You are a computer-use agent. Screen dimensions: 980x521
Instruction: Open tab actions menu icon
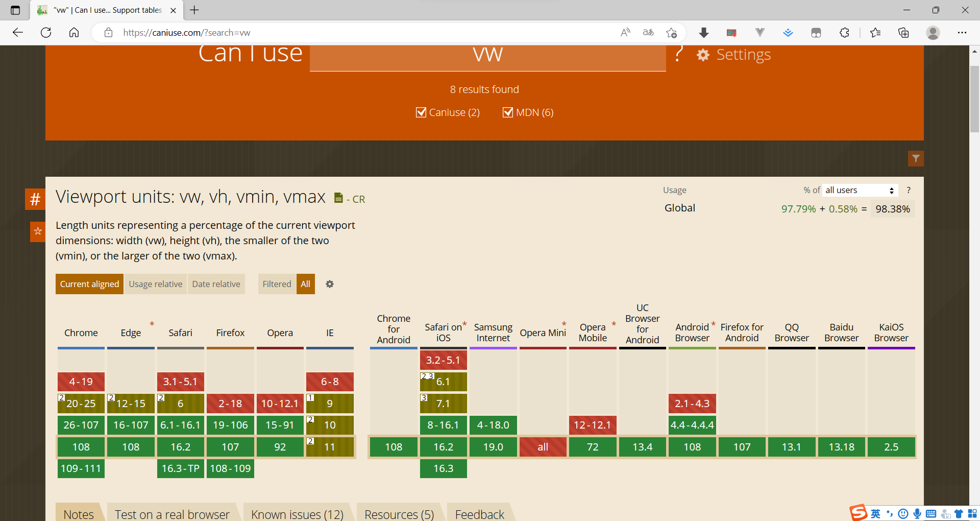(15, 10)
